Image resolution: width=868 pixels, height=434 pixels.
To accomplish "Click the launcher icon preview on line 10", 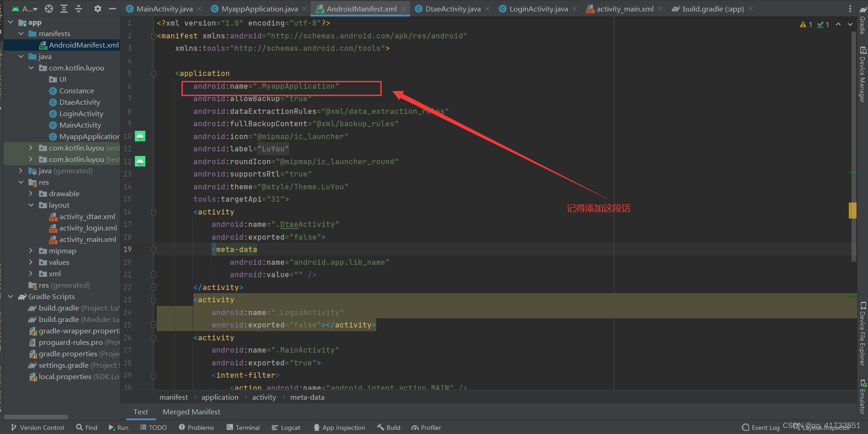I will tap(140, 136).
